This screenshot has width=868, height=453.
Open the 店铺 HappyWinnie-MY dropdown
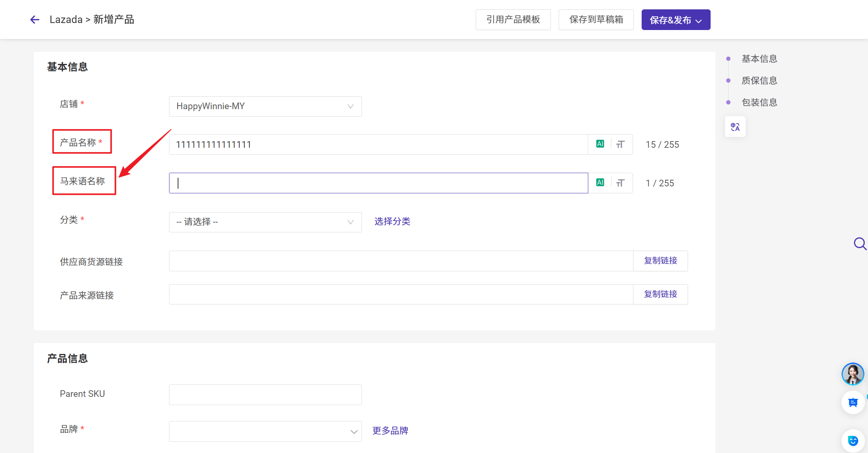pos(265,106)
